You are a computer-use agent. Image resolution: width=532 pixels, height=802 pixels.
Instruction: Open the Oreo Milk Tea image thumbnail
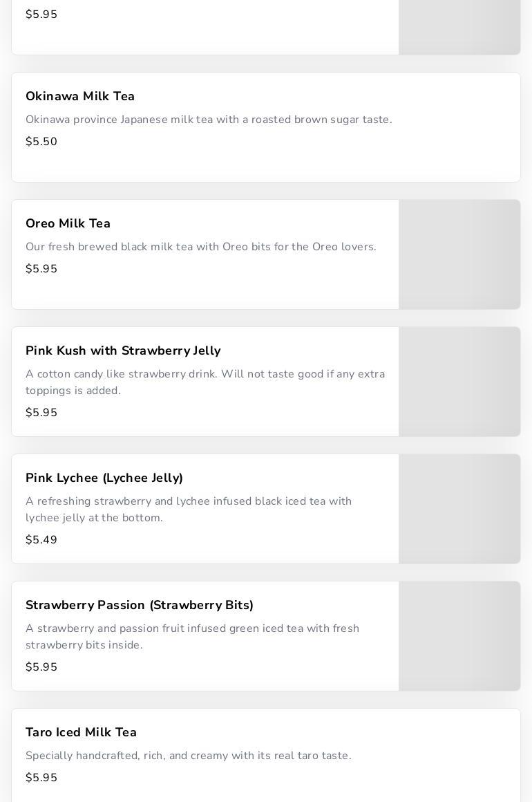(x=459, y=254)
